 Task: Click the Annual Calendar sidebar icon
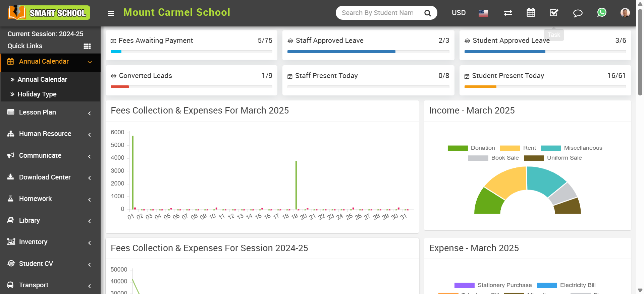pyautogui.click(x=11, y=62)
